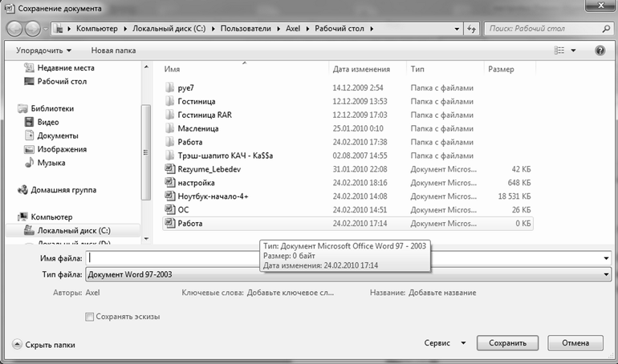Click the Отмена button
The image size is (618, 364).
(x=575, y=343)
